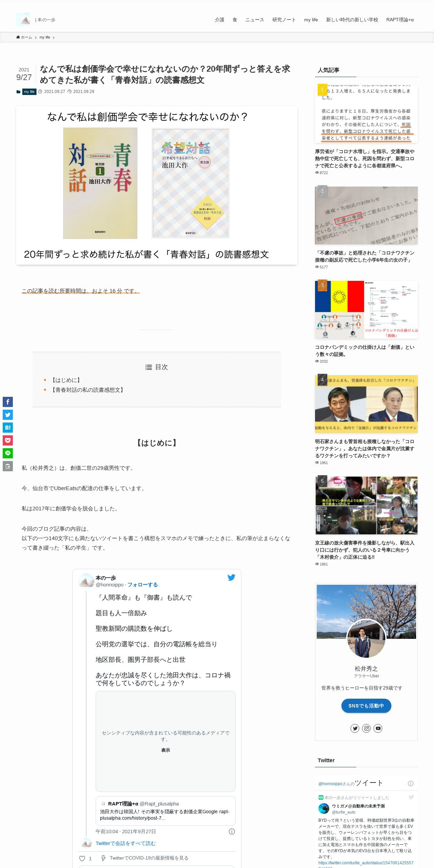Jump to 【はじめに】 in table of contents
This screenshot has width=434, height=868.
(66, 380)
